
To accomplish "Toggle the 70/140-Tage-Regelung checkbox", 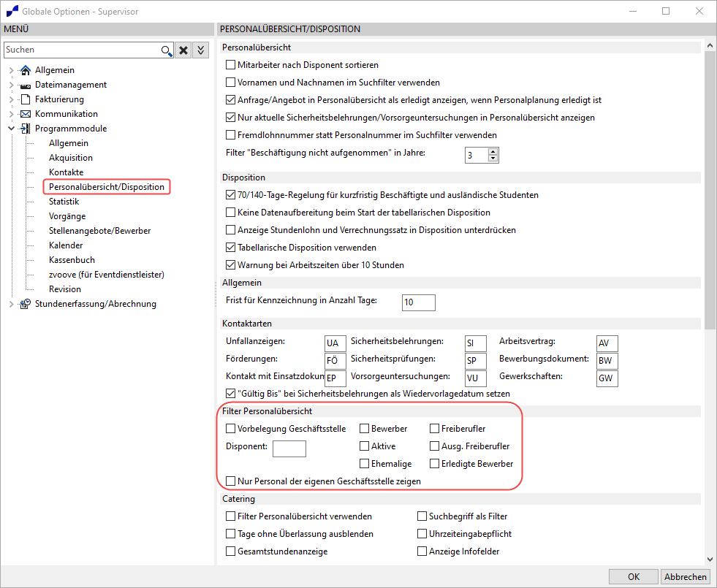I will click(230, 194).
